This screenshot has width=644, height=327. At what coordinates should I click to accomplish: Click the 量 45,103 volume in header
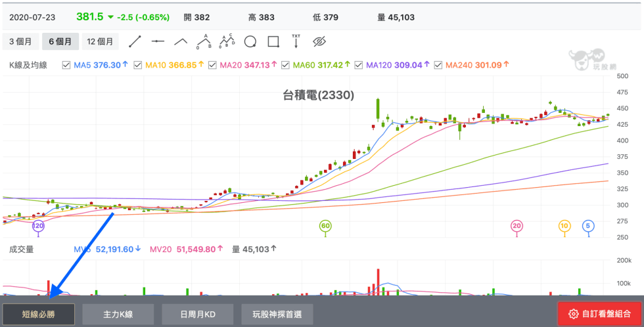tap(396, 17)
